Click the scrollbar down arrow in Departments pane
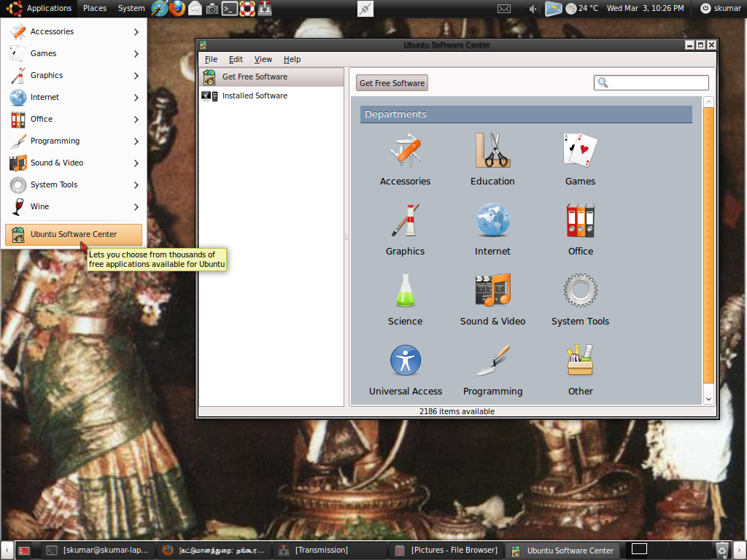The width and height of the screenshot is (747, 560). point(708,399)
